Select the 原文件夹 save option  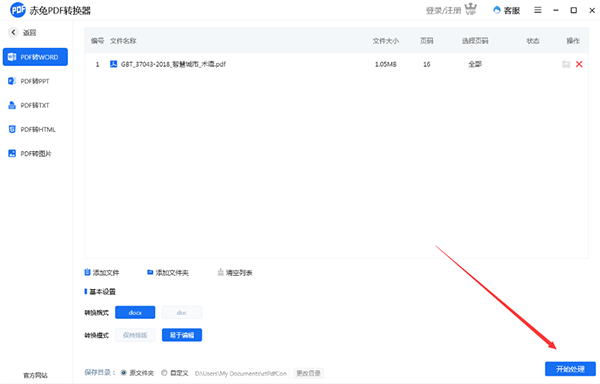[137, 373]
